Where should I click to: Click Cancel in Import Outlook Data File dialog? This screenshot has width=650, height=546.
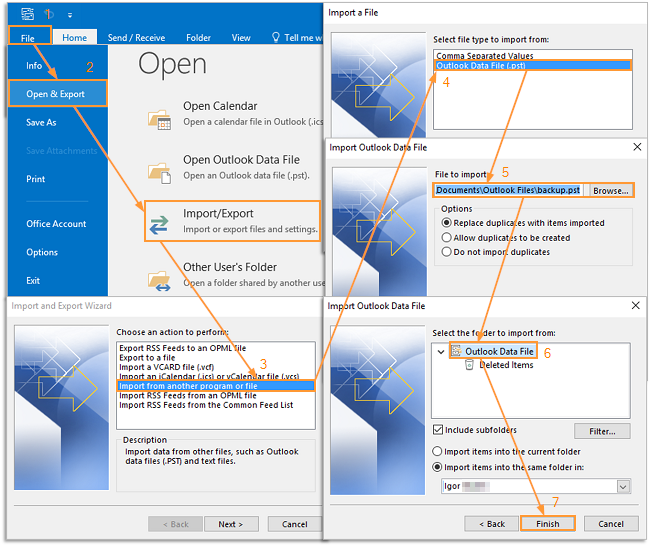coord(611,524)
